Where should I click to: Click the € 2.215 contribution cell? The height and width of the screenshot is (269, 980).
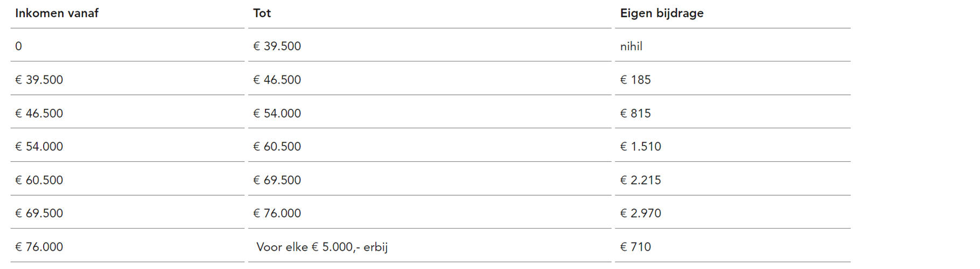640,180
